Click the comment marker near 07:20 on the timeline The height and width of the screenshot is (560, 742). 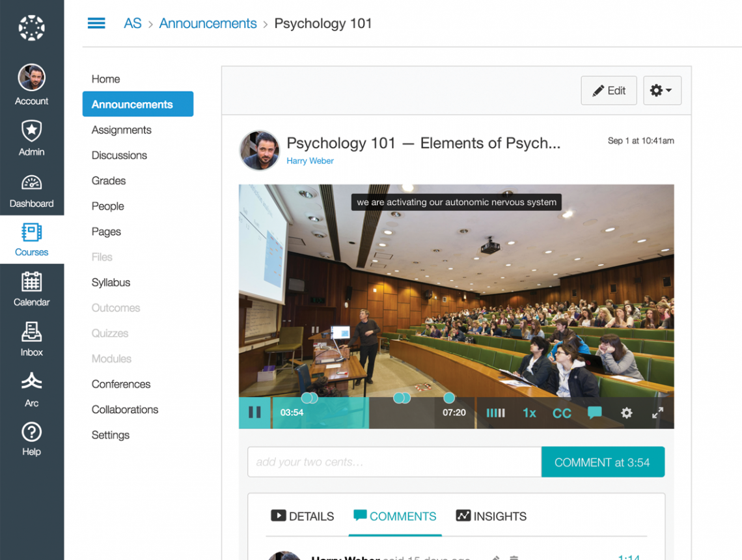(448, 397)
